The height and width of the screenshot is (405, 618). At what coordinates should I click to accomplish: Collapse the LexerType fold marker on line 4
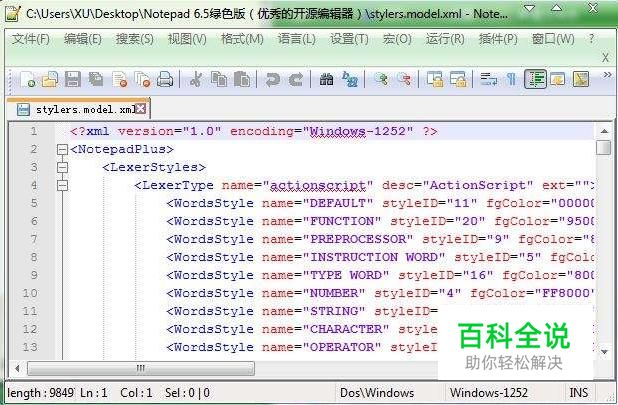[62, 185]
